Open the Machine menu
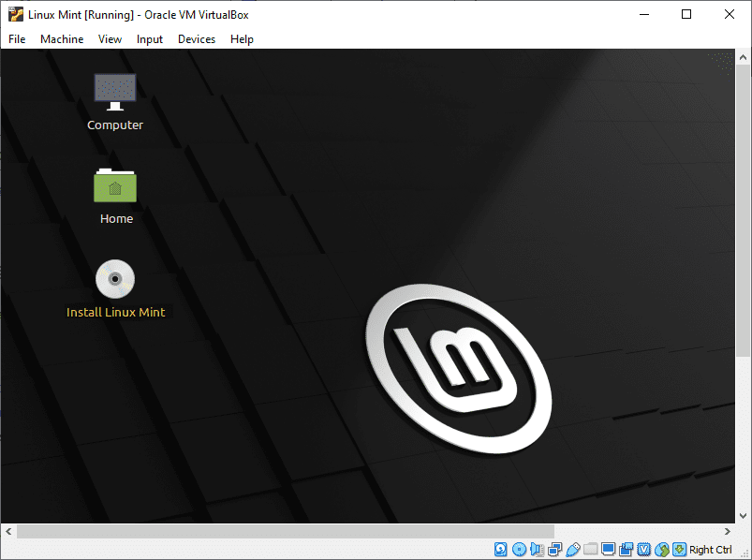This screenshot has width=752, height=560. pos(62,39)
